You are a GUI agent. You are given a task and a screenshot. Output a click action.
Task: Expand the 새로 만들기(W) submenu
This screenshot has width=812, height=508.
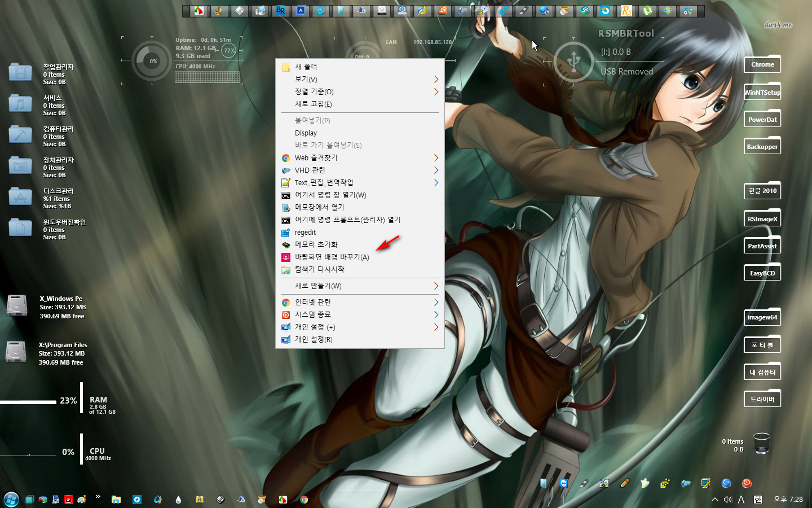point(360,286)
